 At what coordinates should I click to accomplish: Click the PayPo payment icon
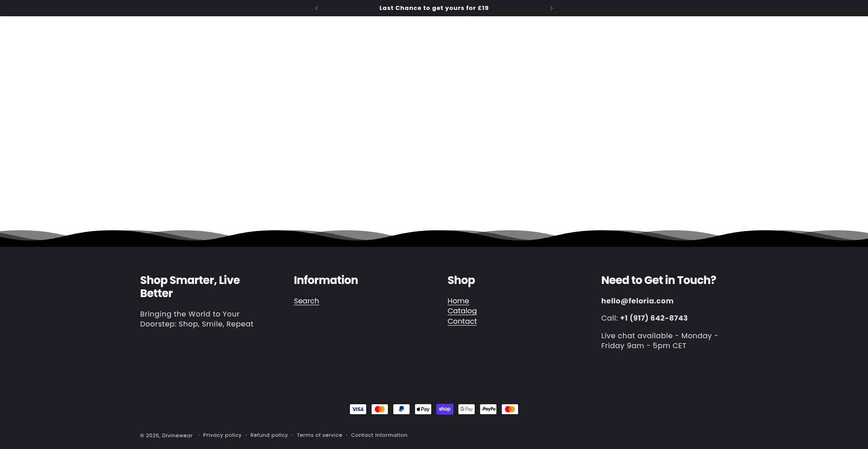tap(488, 409)
